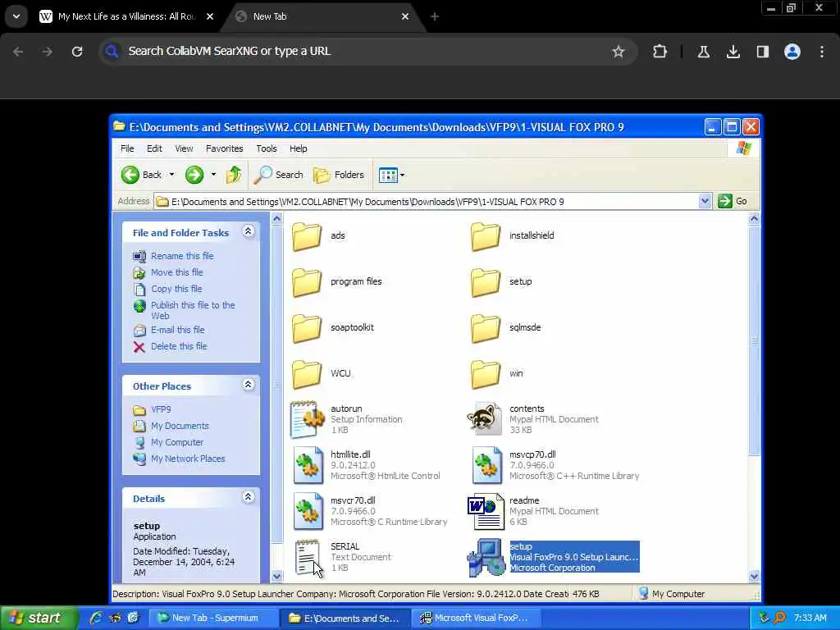Select the autorun setup information file icon
Screen dimensions: 840x630
point(308,419)
